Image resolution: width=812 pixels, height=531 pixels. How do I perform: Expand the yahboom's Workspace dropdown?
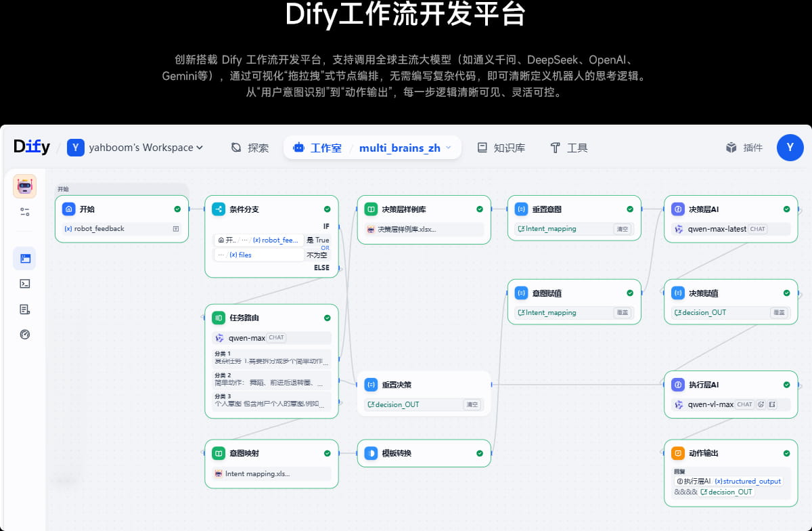[135, 148]
